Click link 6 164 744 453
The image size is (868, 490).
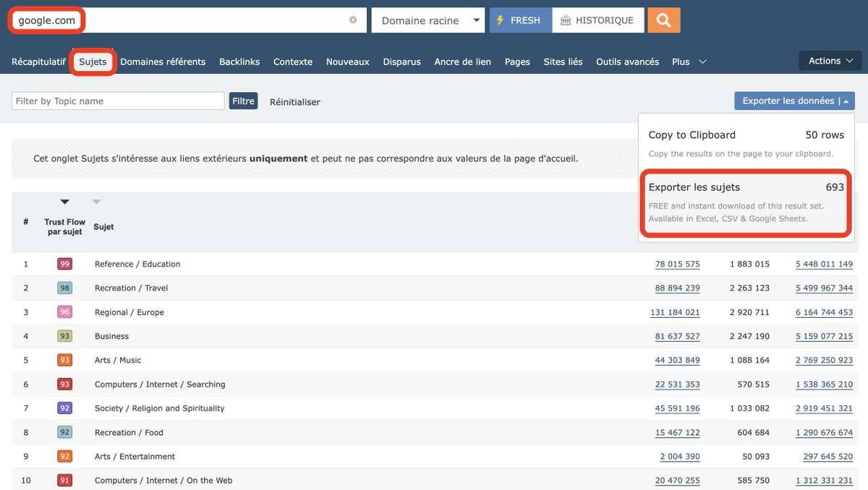pyautogui.click(x=824, y=312)
